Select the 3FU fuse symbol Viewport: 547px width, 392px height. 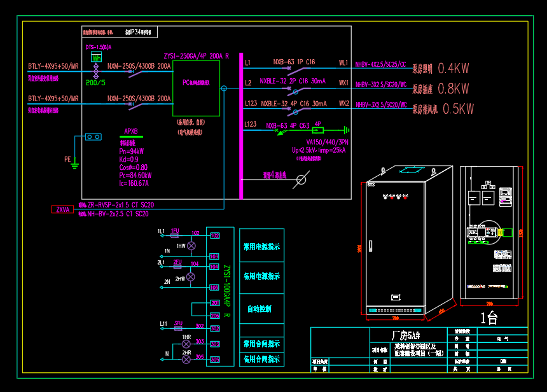point(179,328)
